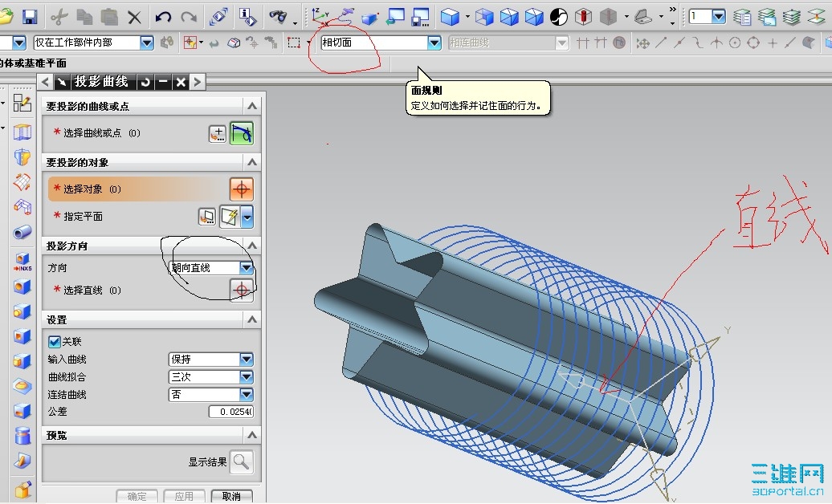Click the 应用 button

coord(184,496)
